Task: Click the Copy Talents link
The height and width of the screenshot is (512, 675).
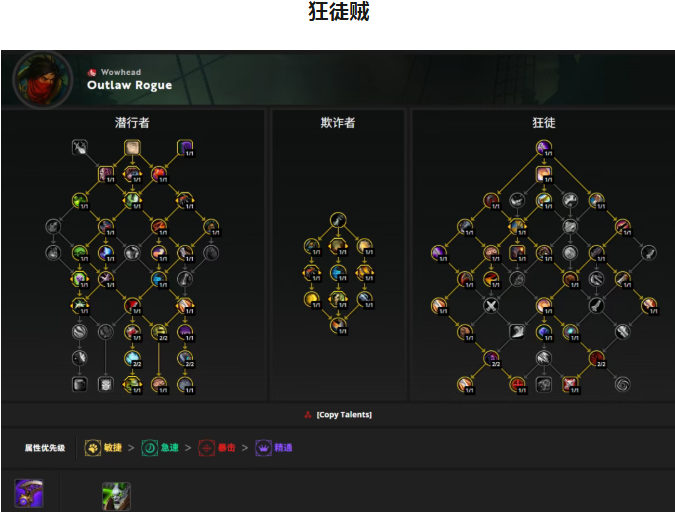Action: click(344, 415)
